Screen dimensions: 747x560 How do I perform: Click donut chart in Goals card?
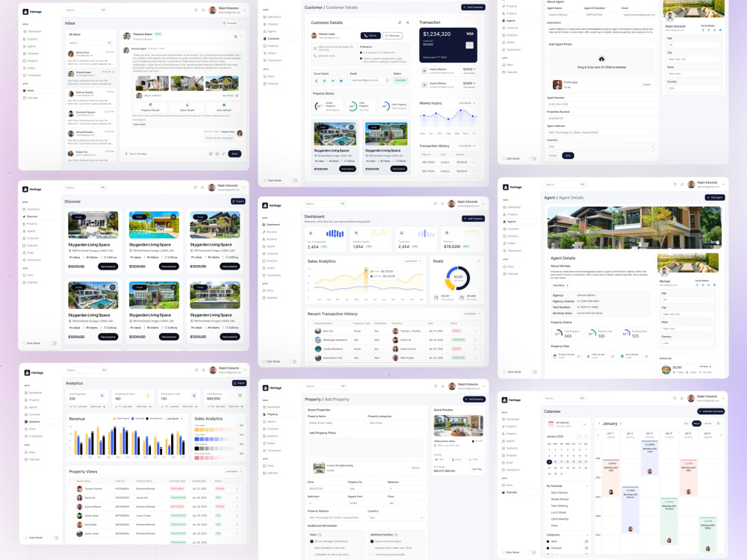pos(457,278)
